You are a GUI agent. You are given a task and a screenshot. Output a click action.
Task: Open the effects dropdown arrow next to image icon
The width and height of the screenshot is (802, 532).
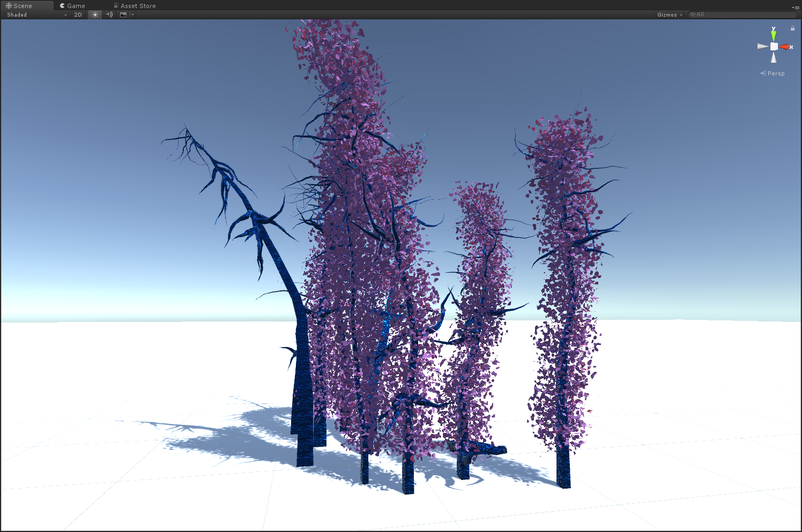click(132, 14)
